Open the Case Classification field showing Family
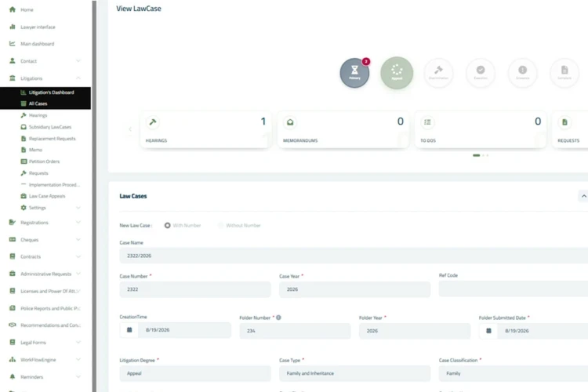Screen dimensions: 588x392 click(514, 373)
